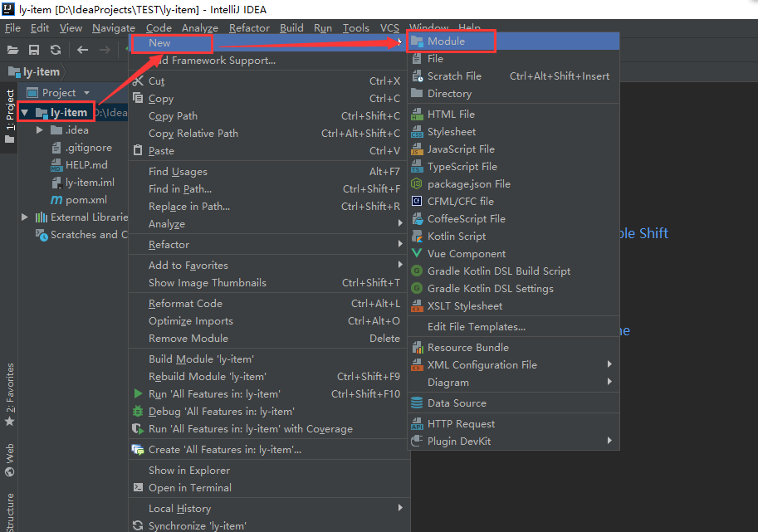Expand the Analyze submenu arrow
The width and height of the screenshot is (758, 532).
(400, 223)
